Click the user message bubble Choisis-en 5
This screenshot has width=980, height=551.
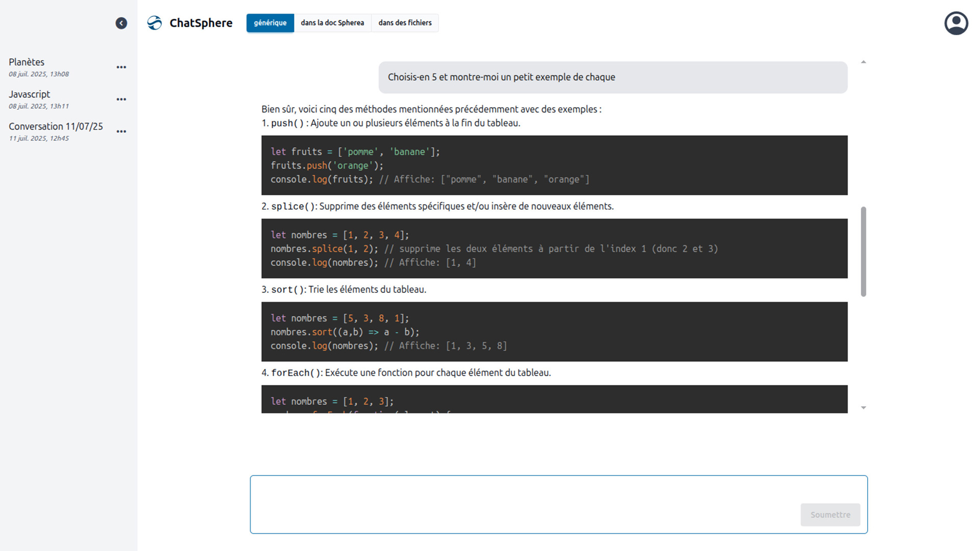612,78
